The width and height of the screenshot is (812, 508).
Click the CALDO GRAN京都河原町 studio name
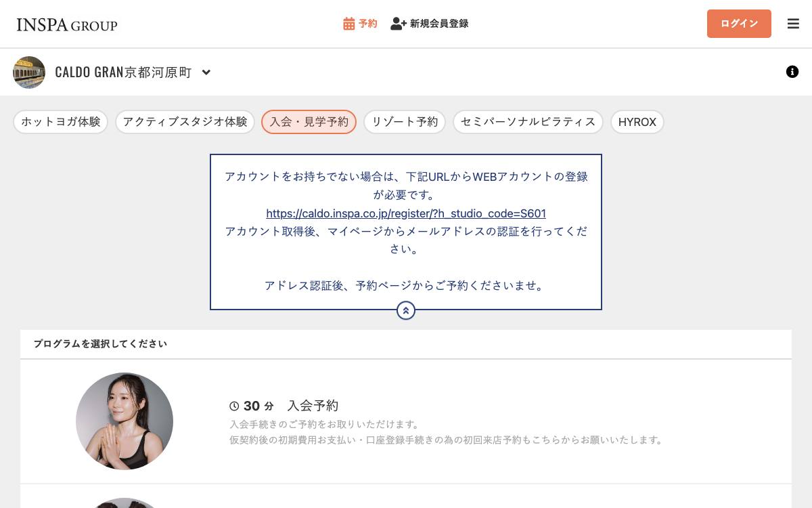[123, 72]
